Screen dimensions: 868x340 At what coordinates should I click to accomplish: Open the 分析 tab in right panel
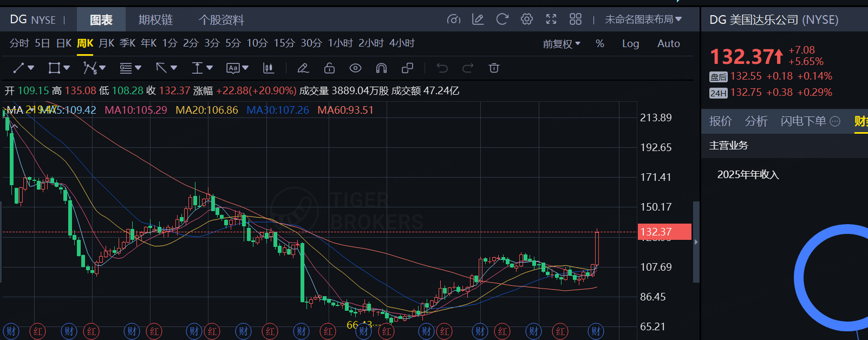[756, 121]
